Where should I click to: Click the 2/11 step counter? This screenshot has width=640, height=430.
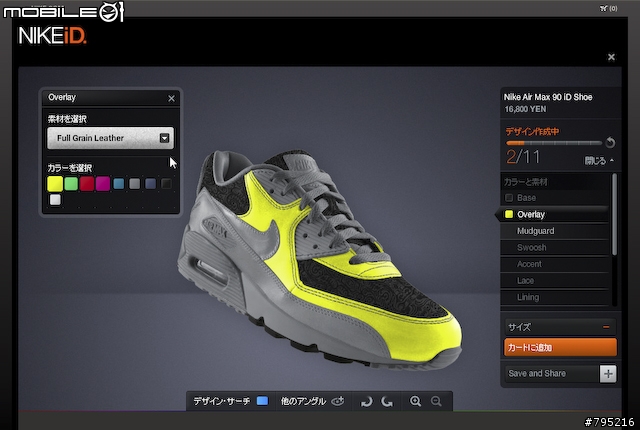click(x=523, y=157)
